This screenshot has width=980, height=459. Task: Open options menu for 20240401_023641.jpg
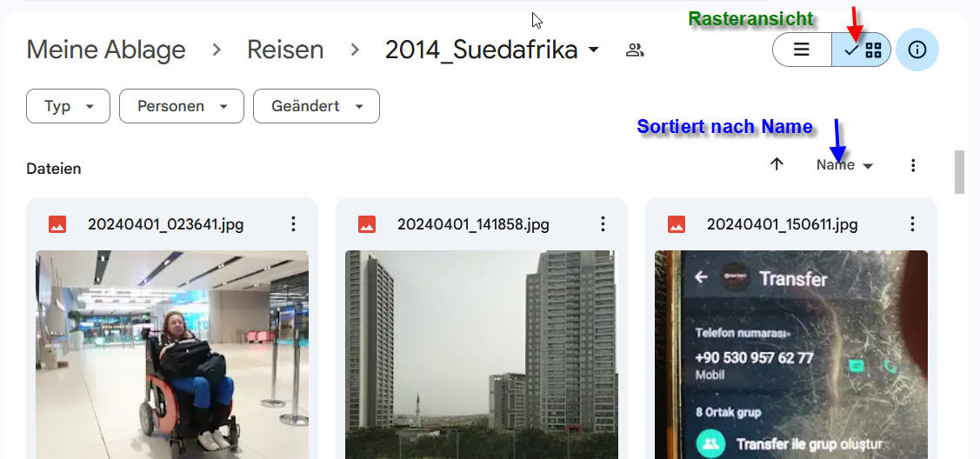[293, 224]
